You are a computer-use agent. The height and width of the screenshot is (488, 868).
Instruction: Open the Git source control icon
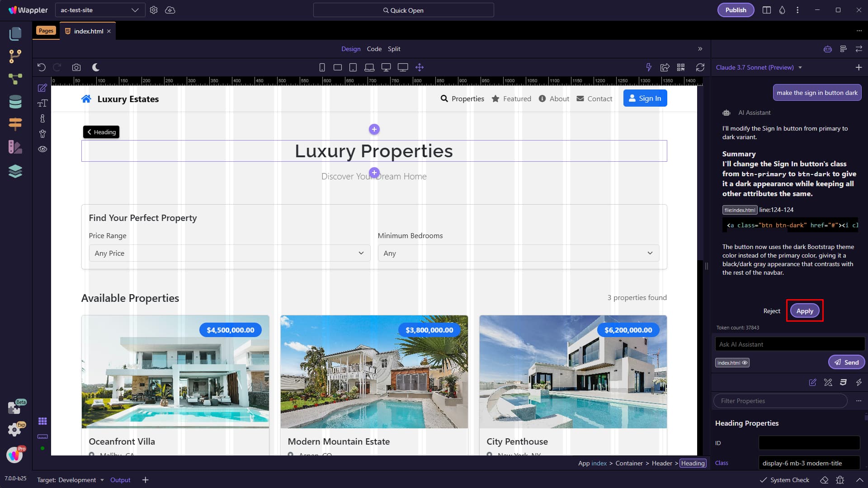pos(15,56)
